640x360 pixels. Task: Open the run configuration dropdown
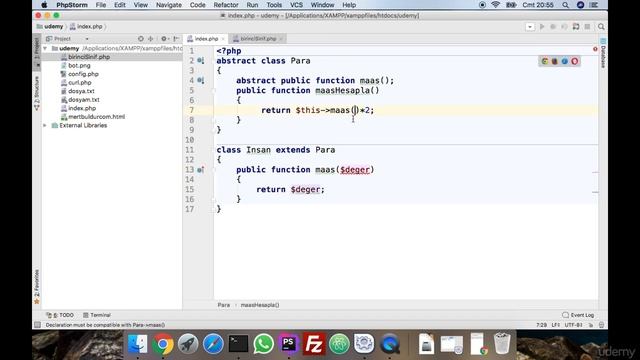pos(530,27)
